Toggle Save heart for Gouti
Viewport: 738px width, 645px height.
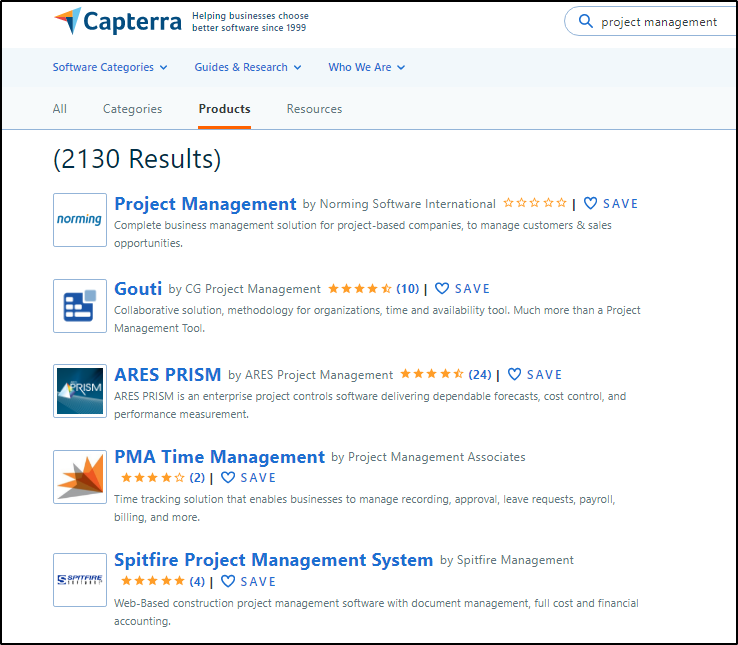(x=442, y=289)
